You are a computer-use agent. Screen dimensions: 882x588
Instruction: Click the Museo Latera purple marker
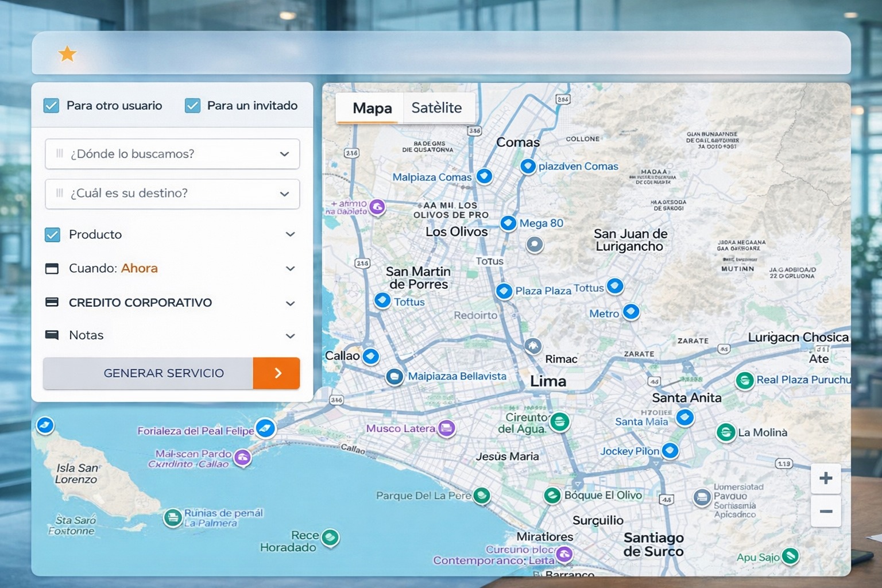pyautogui.click(x=446, y=428)
